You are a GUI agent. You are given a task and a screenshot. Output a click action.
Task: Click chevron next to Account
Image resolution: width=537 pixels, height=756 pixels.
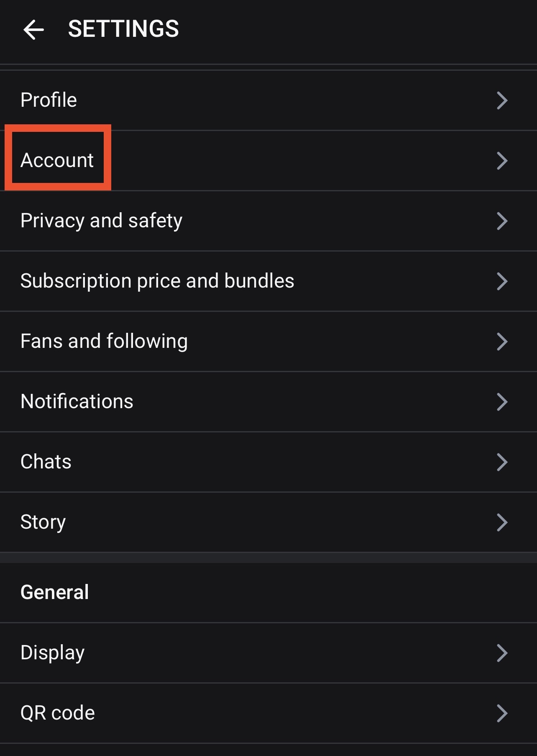click(502, 161)
